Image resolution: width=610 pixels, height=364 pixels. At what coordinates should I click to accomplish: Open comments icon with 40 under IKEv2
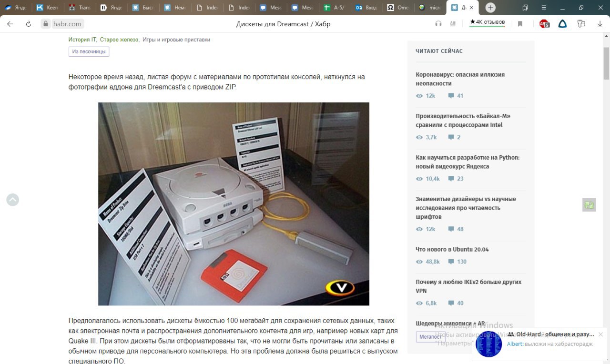click(x=451, y=303)
